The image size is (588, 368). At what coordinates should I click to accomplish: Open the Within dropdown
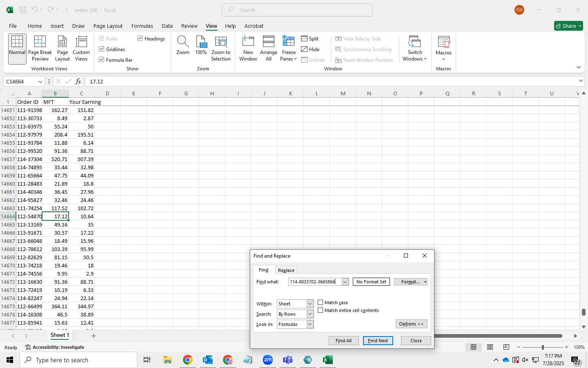click(x=310, y=304)
